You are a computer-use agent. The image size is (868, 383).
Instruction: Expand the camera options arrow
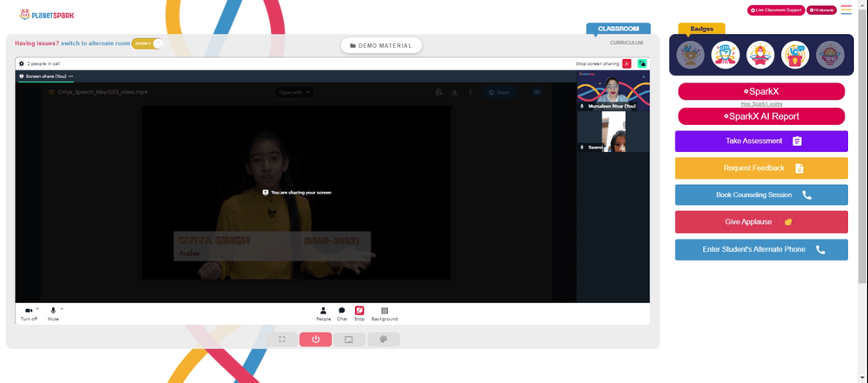coord(37,308)
